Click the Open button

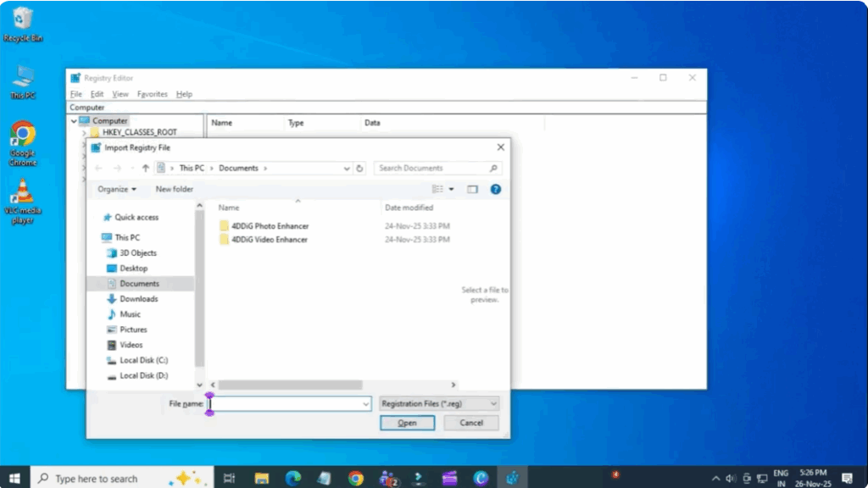click(407, 422)
